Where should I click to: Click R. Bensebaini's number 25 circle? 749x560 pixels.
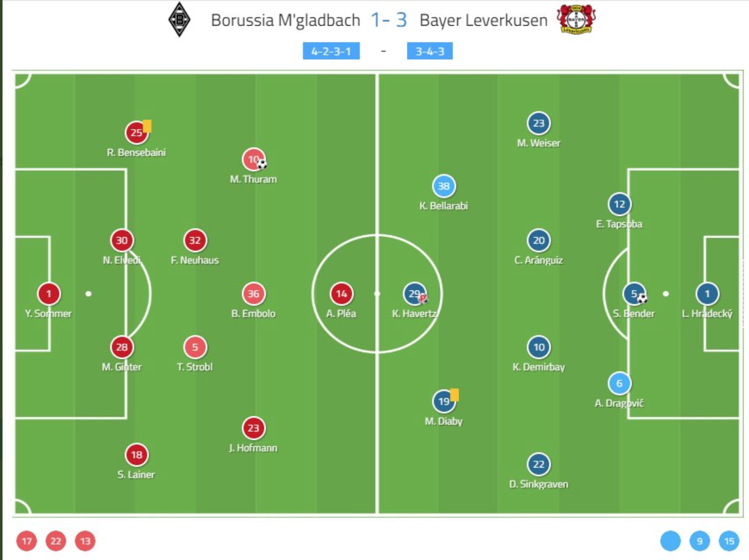pos(137,133)
